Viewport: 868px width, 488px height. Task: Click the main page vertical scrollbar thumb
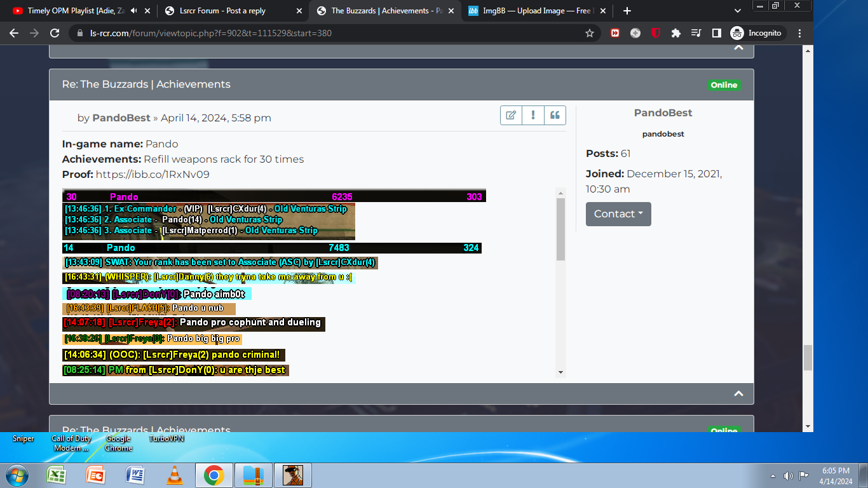(x=808, y=358)
